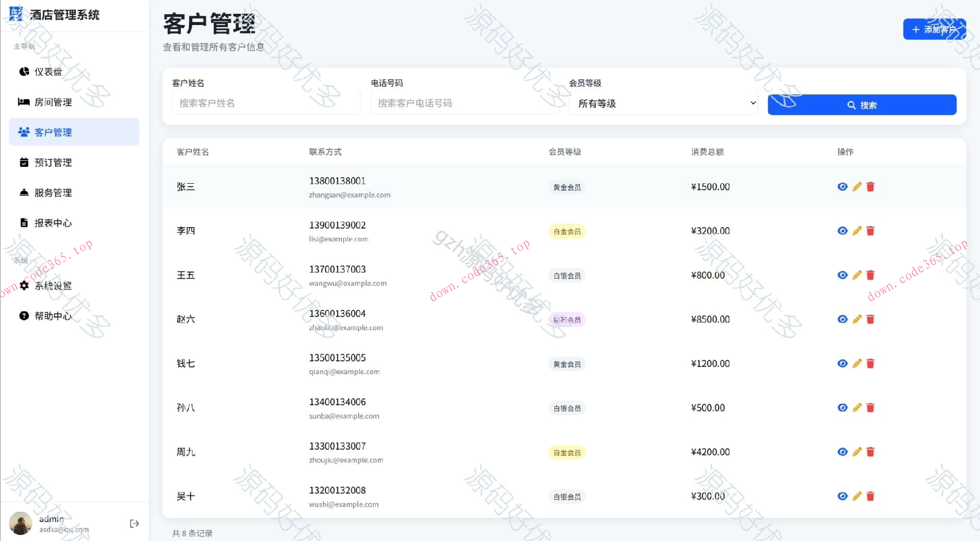Viewport: 980px width, 541px height.
Task: Go to 仪表盘 dashboard in sidebar
Action: (x=74, y=72)
